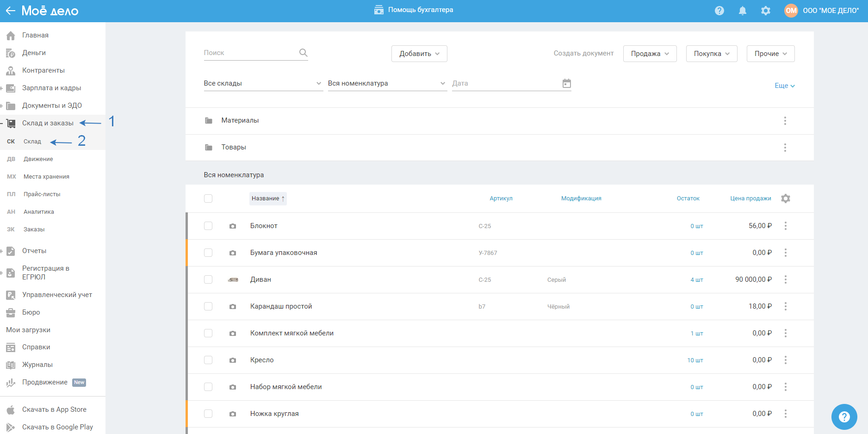Open settings gear in top header

coord(765,11)
